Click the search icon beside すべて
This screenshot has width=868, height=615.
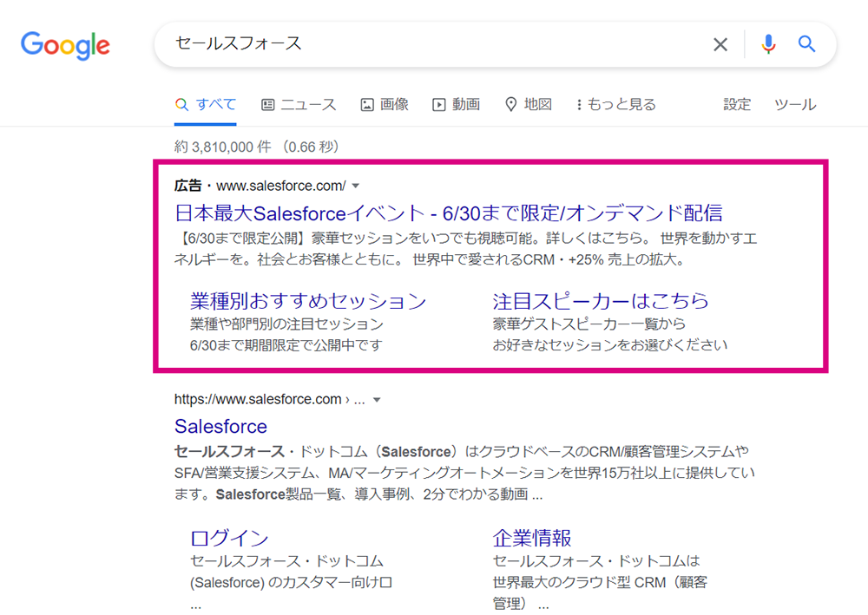(181, 105)
